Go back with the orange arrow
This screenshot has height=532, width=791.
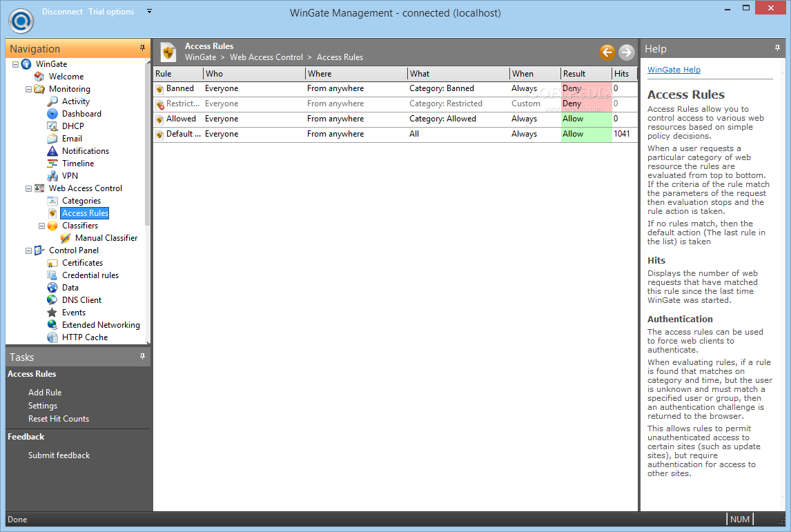[607, 52]
